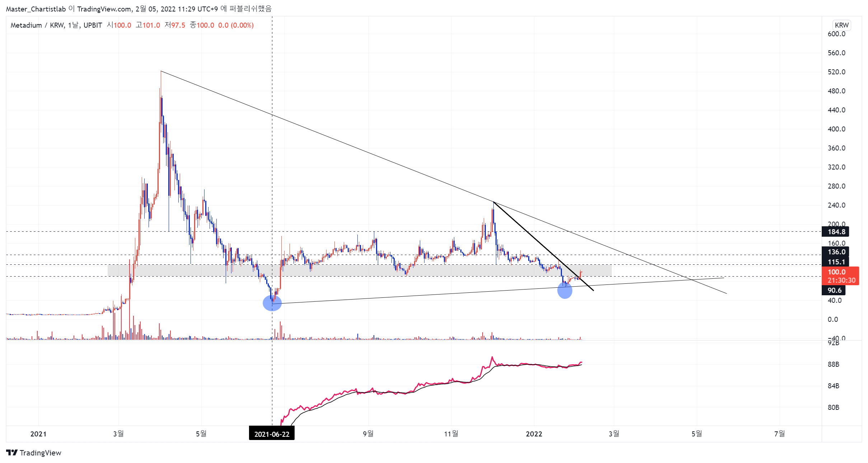Click the 520.0 value on the price axis
The width and height of the screenshot is (868, 463).
click(836, 72)
